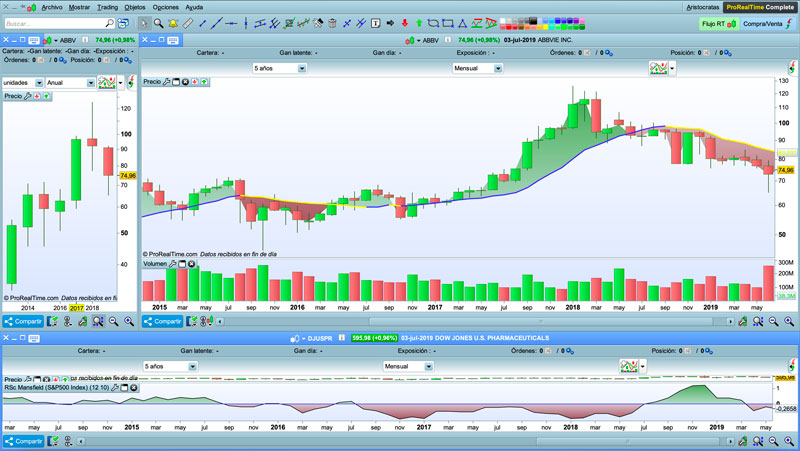The height and width of the screenshot is (451, 800).
Task: Open Precio settings wrench in main chart
Action: (166, 82)
